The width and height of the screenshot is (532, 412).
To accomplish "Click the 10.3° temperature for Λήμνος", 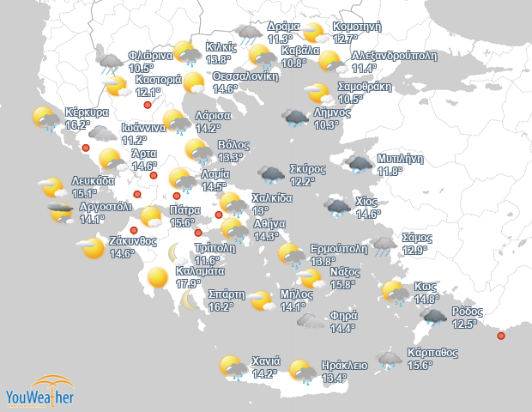I will pyautogui.click(x=326, y=125).
